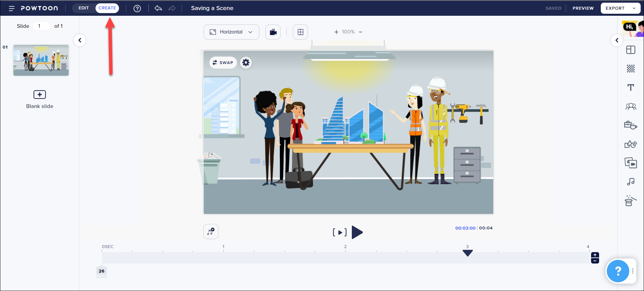Add a Blank slide
The width and height of the screenshot is (644, 291).
(x=40, y=99)
